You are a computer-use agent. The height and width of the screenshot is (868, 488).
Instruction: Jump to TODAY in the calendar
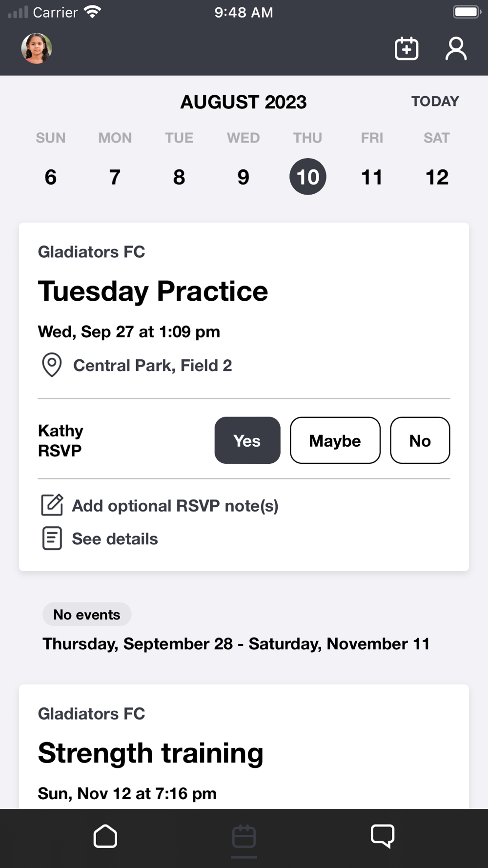click(x=435, y=102)
